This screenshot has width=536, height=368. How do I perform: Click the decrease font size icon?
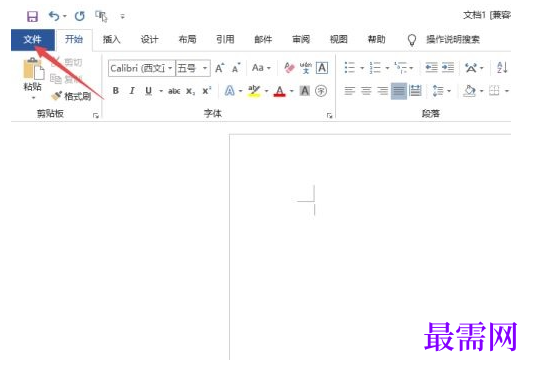tap(236, 68)
